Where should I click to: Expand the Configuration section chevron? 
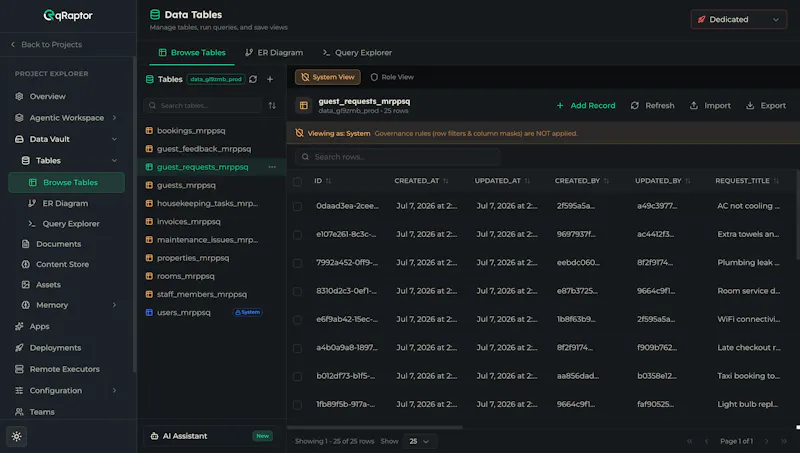(x=114, y=391)
